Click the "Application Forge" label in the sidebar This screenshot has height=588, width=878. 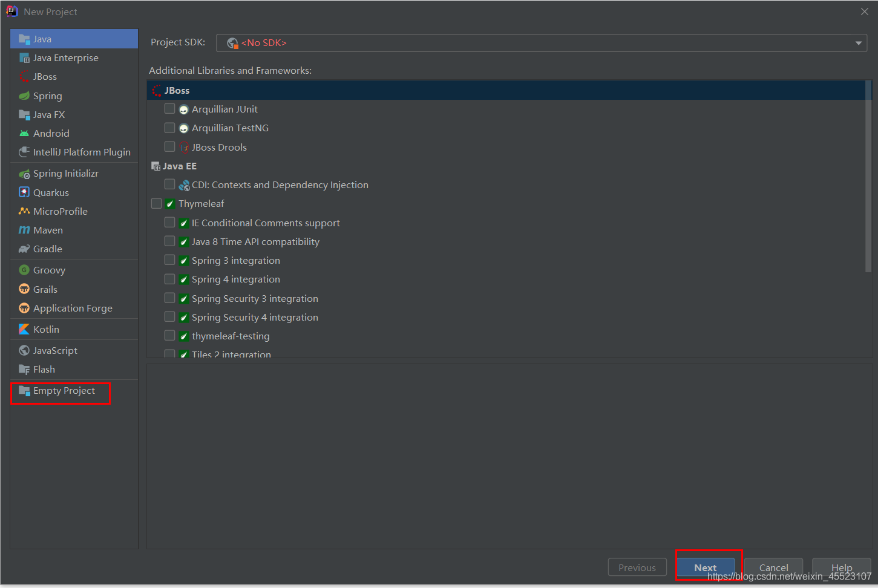pyautogui.click(x=73, y=308)
